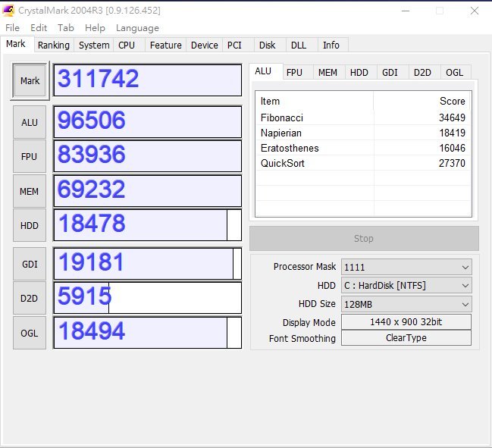
Task: Open the Language menu
Action: tap(137, 28)
